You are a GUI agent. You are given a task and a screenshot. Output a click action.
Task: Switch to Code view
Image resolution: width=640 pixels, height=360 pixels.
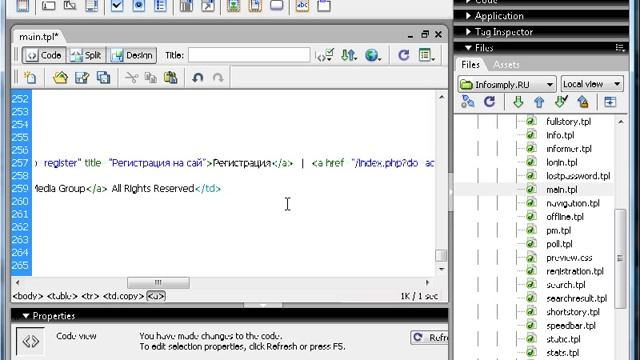pos(44,55)
